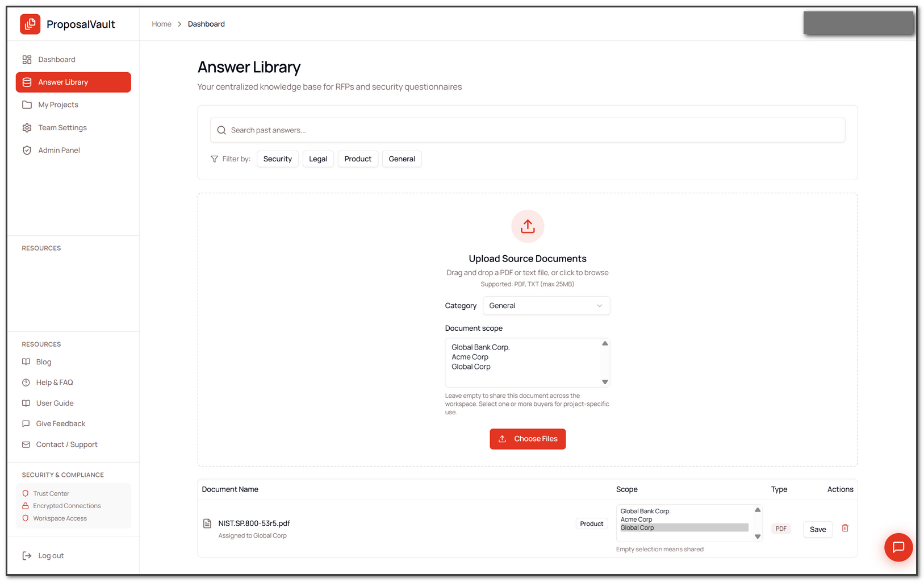Image resolution: width=924 pixels, height=582 pixels.
Task: Click the Dashboard grid icon
Action: point(27,60)
